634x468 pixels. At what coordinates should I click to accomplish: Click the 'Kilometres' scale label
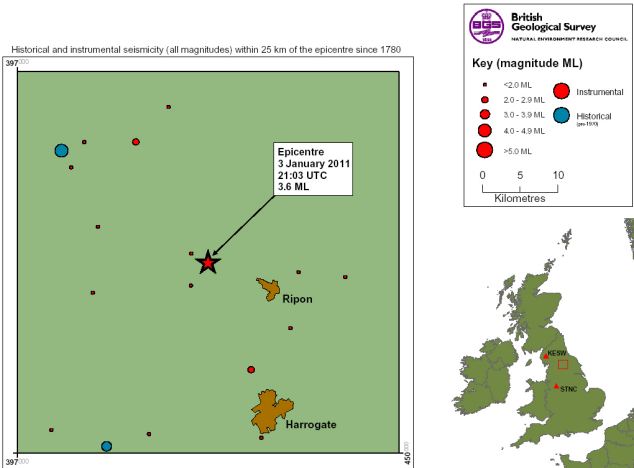(520, 199)
